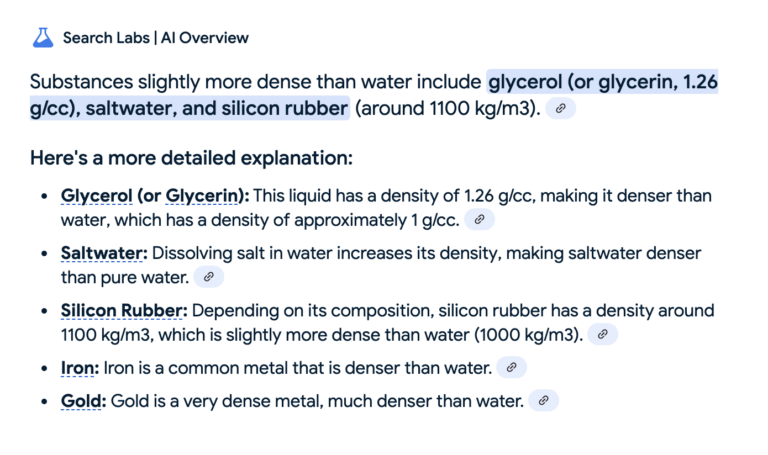Click the Search Labs label

106,38
